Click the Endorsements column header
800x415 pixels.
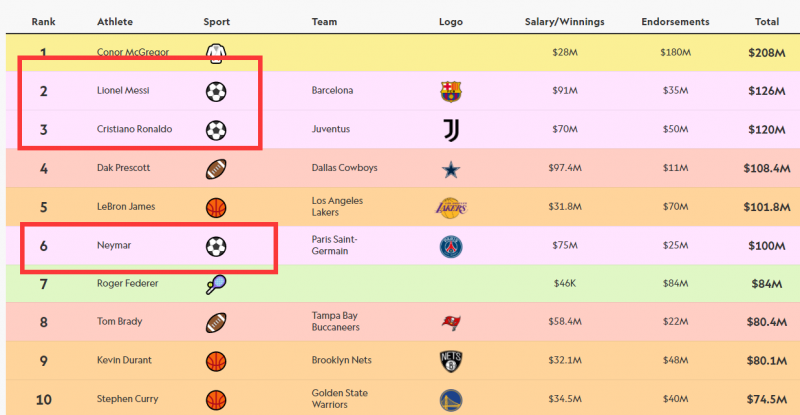click(675, 21)
